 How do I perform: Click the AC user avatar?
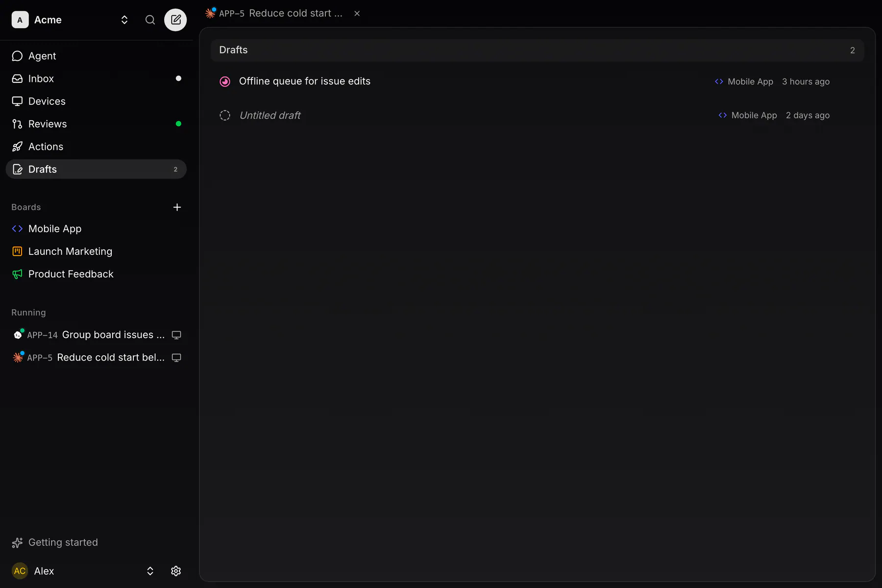[20, 571]
